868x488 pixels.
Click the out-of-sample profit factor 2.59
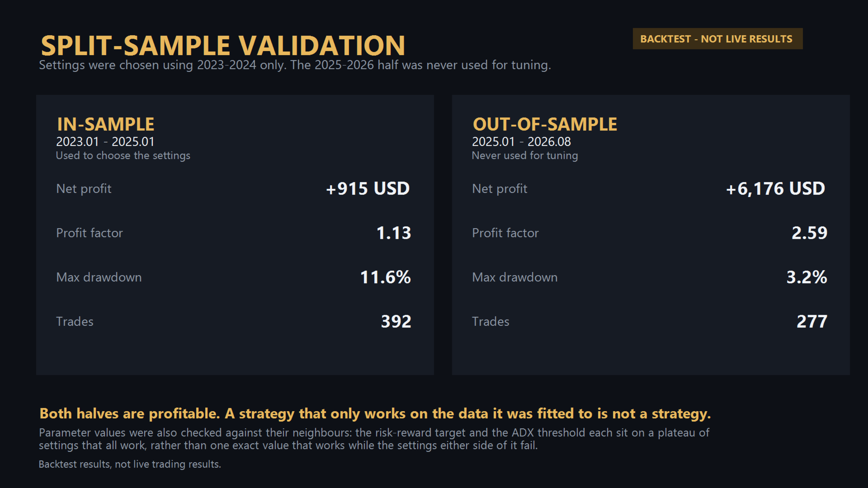click(809, 233)
